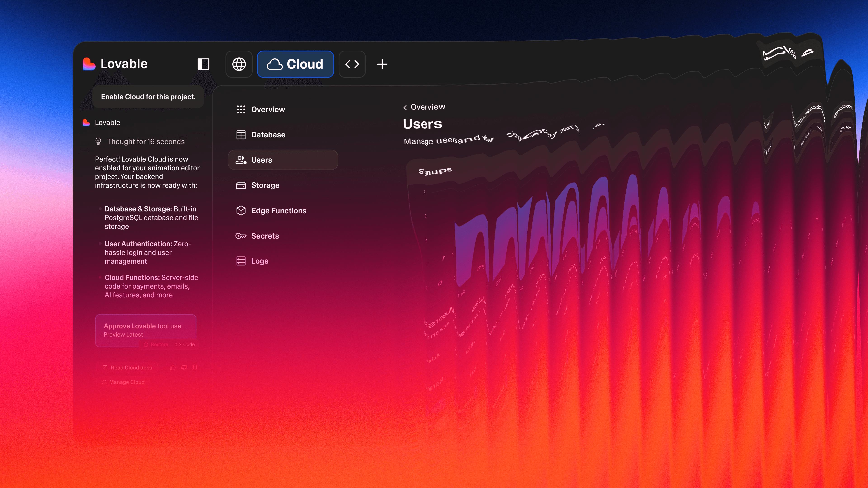Click the thumbs up feedback icon

pyautogui.click(x=173, y=367)
